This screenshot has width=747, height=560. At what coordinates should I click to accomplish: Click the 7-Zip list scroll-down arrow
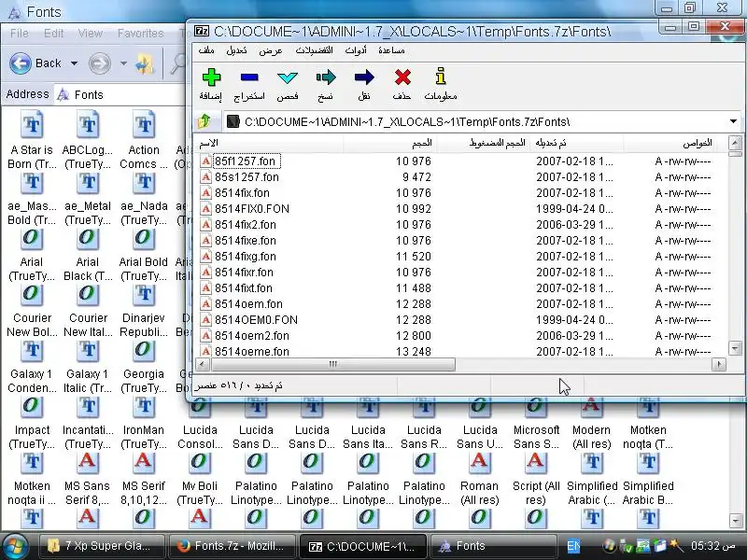pyautogui.click(x=735, y=347)
